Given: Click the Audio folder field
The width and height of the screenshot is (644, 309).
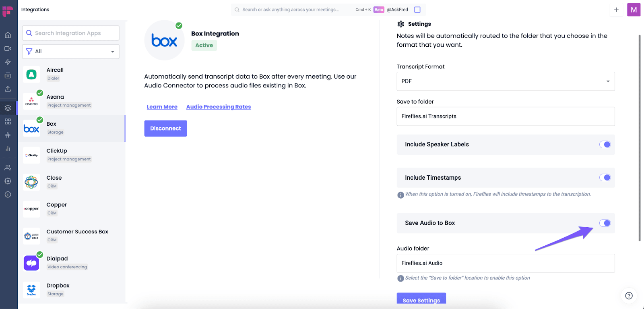Looking at the screenshot, I should [506, 263].
